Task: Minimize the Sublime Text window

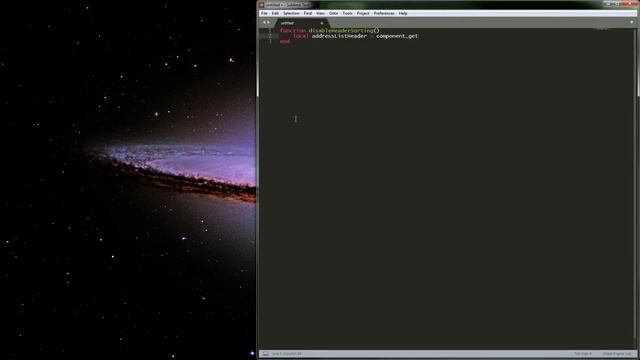Action: point(608,4)
